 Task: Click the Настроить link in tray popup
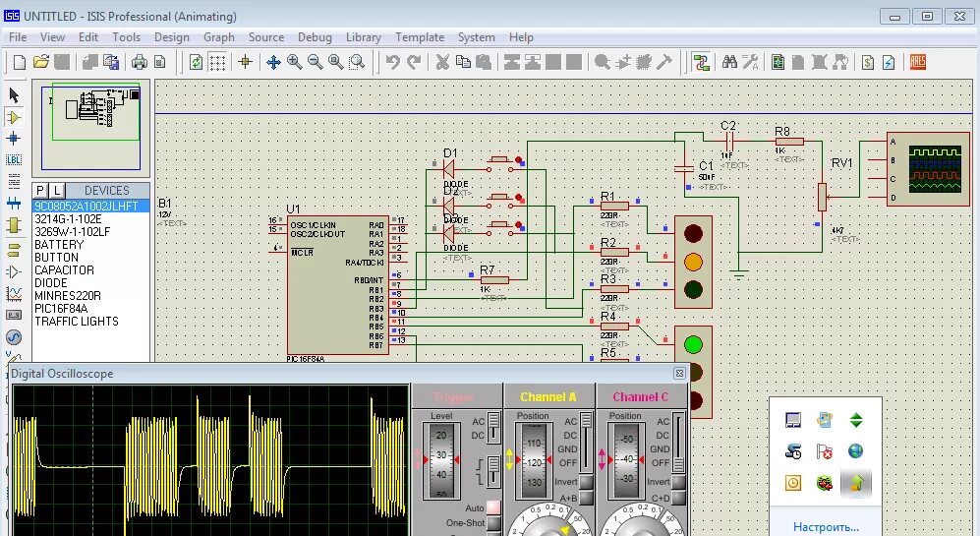826,526
